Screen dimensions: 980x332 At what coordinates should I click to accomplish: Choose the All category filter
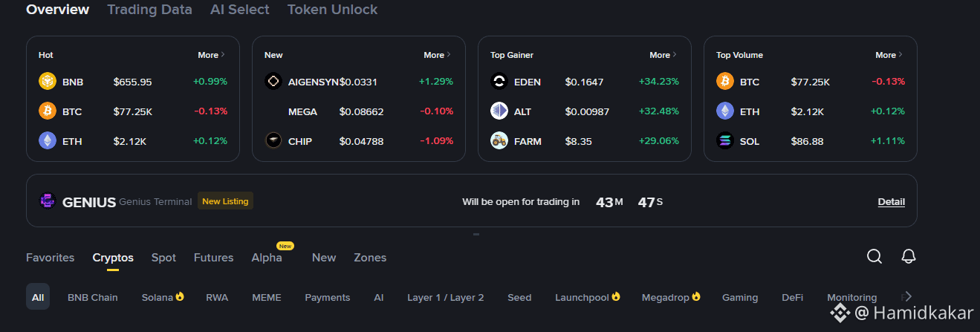pos(38,297)
